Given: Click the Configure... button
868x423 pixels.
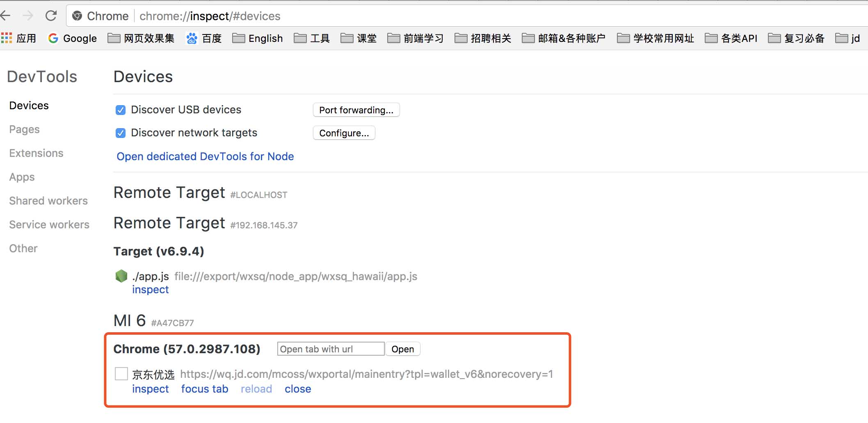Looking at the screenshot, I should pos(344,133).
